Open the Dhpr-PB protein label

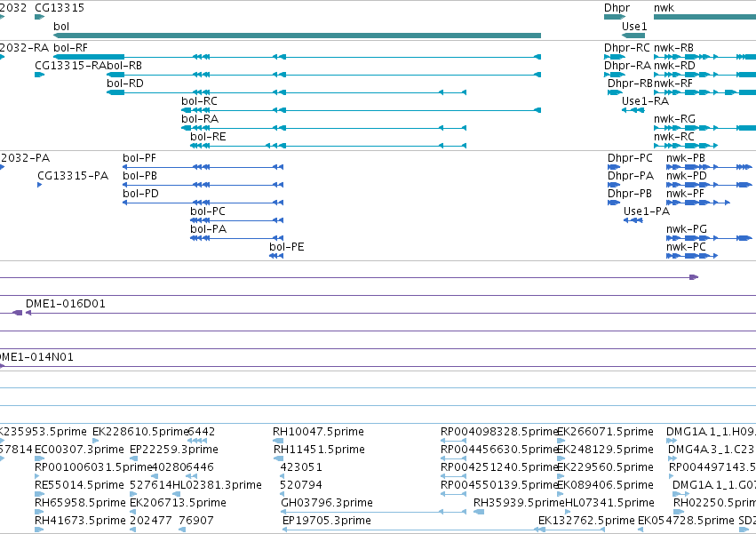coord(629,194)
